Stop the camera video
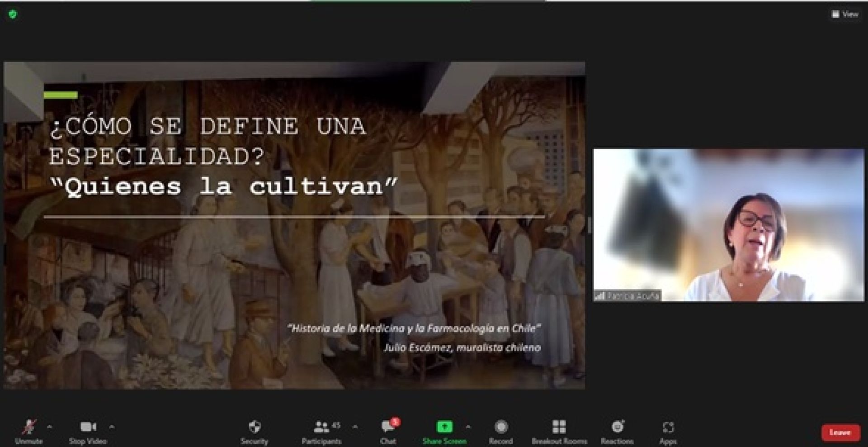The width and height of the screenshot is (868, 447). click(x=88, y=431)
